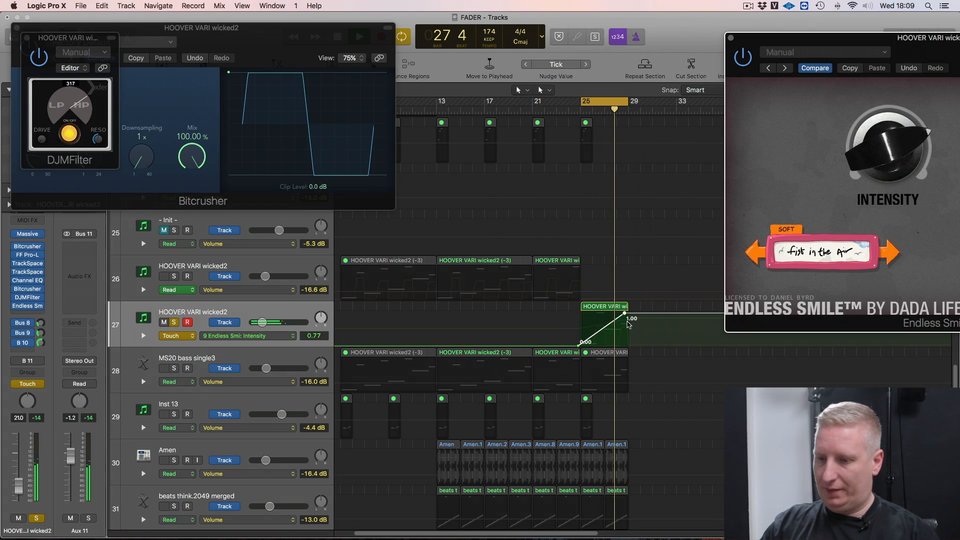Screen dimensions: 960x540
Task: Toggle the cycle mode button
Action: click(402, 37)
